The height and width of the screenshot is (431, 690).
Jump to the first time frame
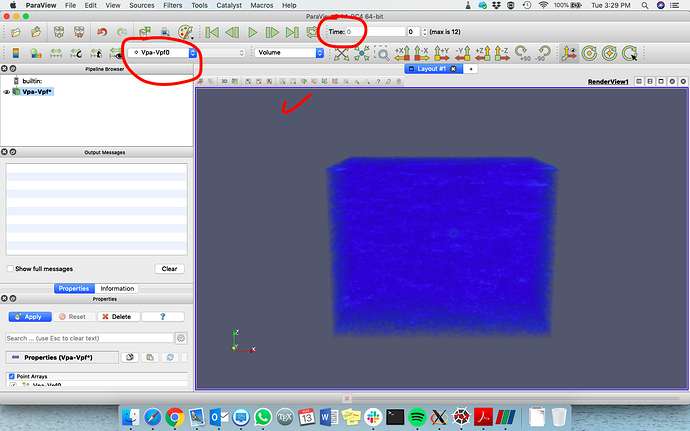coord(212,32)
